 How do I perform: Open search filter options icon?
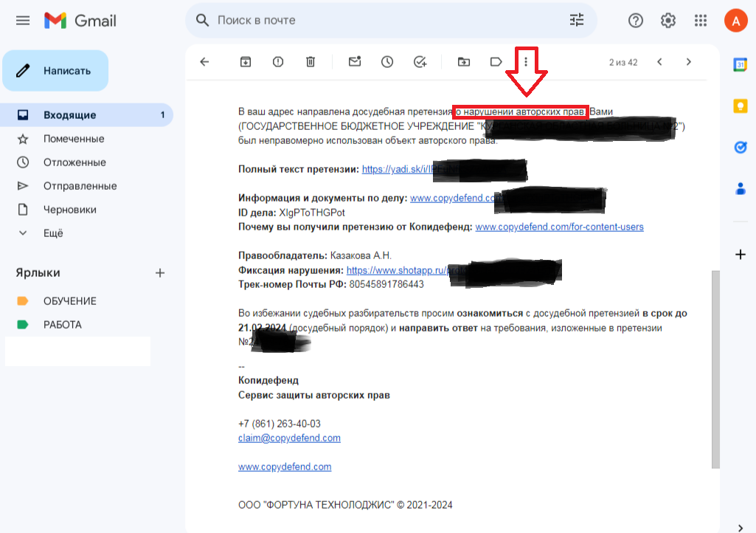click(577, 20)
